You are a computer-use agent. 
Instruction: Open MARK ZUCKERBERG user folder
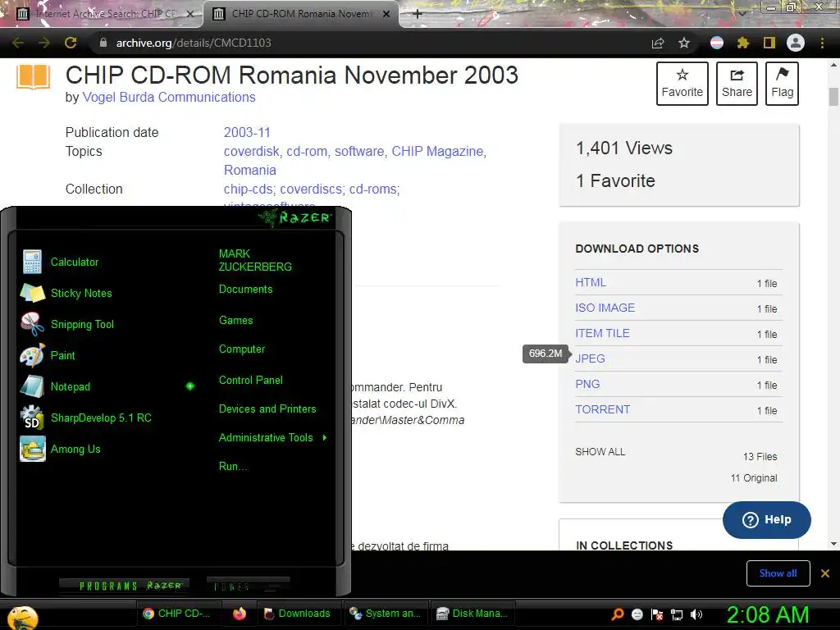[x=255, y=260]
